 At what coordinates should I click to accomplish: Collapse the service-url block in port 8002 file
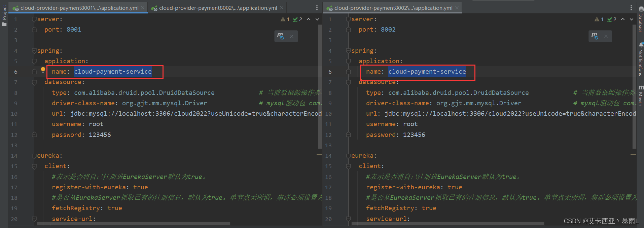pyautogui.click(x=348, y=219)
